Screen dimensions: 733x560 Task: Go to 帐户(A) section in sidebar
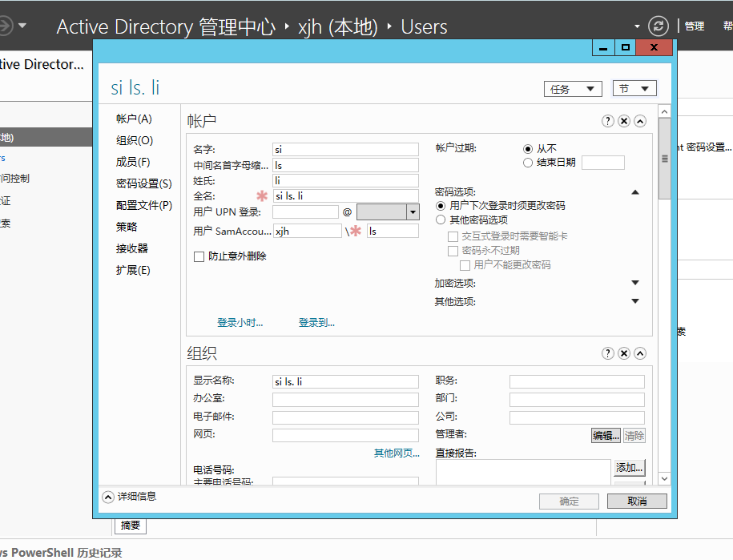pyautogui.click(x=134, y=119)
